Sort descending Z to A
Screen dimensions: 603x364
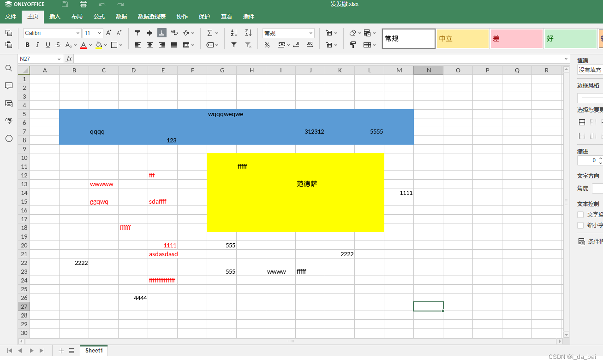click(248, 33)
